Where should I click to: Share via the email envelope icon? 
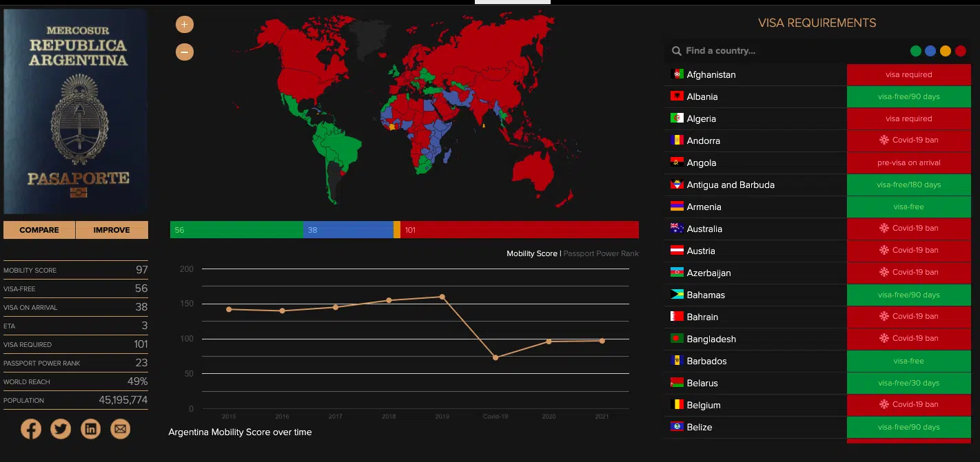(x=120, y=429)
